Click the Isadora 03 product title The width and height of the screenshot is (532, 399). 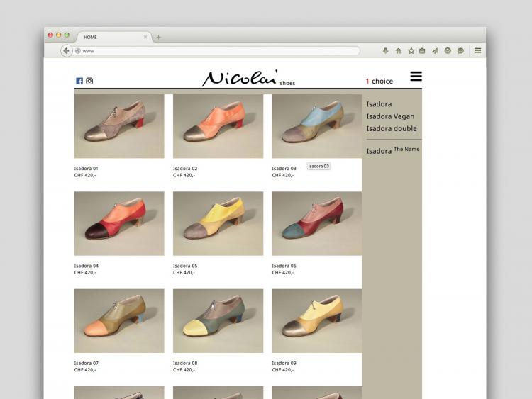284,169
